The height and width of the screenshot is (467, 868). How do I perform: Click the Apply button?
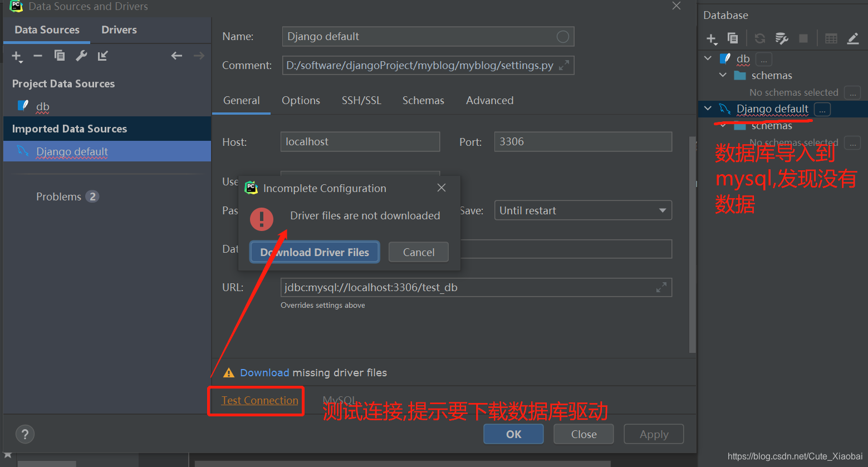(654, 434)
